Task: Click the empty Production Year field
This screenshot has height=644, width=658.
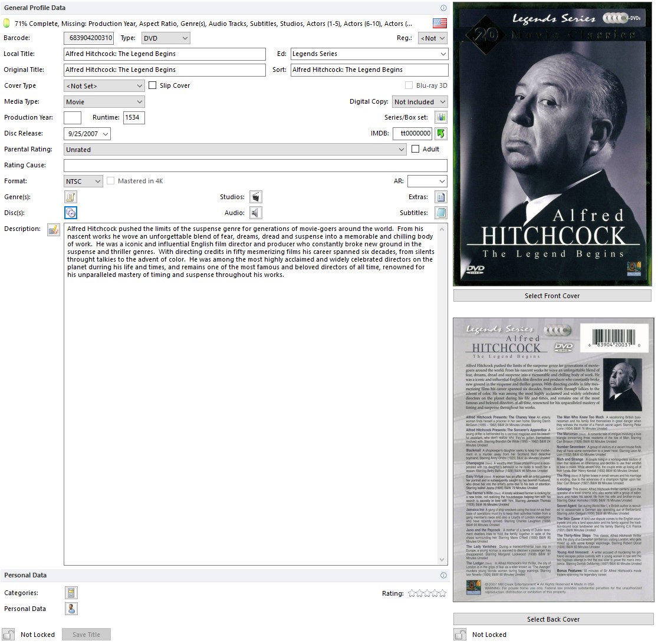Action: pos(73,117)
